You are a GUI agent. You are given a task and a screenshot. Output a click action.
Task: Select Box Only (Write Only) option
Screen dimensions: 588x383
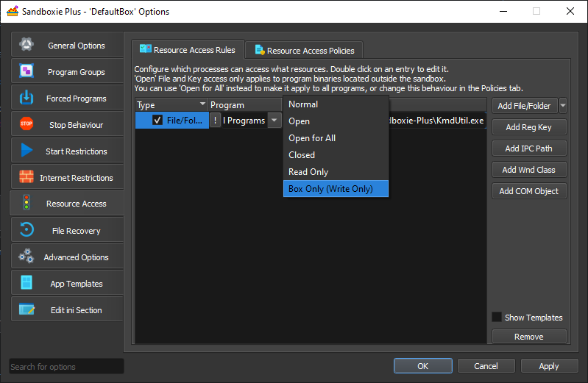336,188
